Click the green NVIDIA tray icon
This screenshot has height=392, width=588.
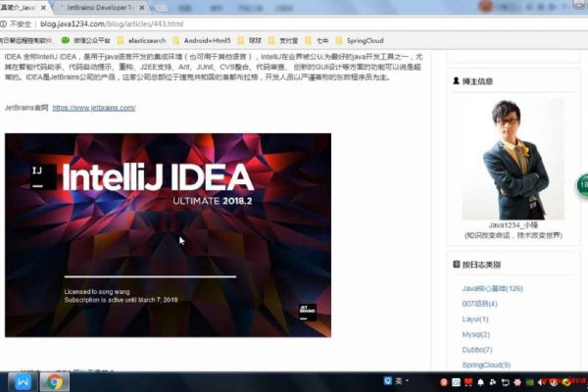click(x=529, y=382)
